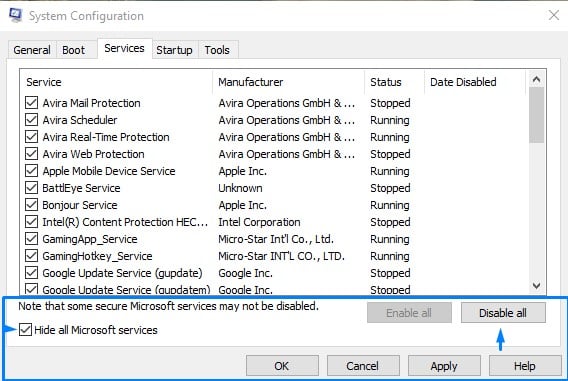Select the Services tab
This screenshot has height=381, width=568.
[x=124, y=48]
